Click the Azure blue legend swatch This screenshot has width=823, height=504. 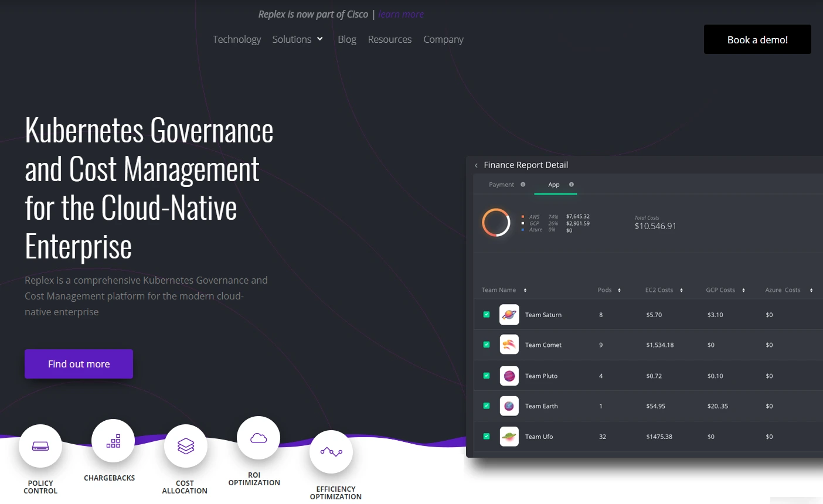[523, 230]
